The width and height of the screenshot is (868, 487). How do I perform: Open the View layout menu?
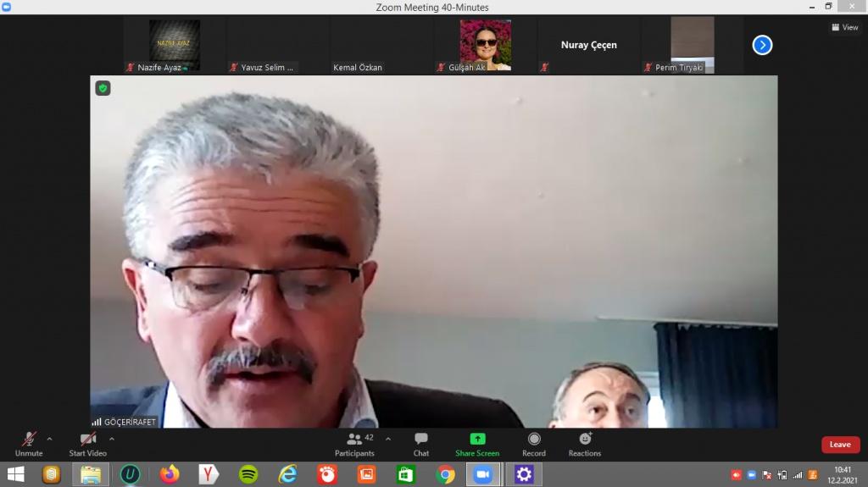846,27
